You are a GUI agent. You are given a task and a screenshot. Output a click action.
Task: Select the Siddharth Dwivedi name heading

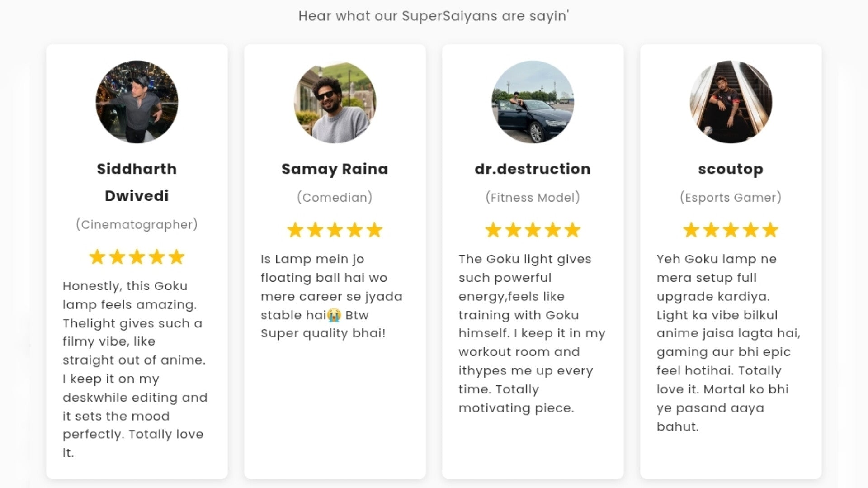pos(137,182)
